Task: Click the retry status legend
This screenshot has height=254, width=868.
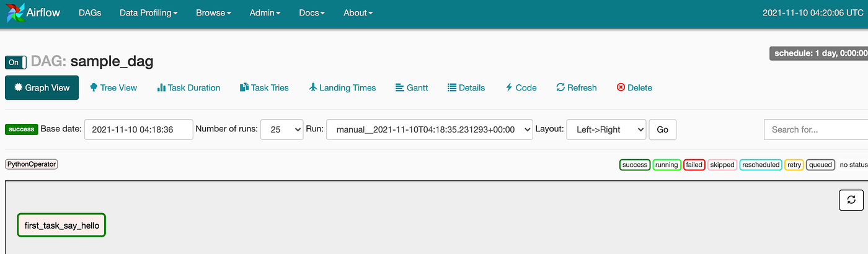Action: point(794,165)
